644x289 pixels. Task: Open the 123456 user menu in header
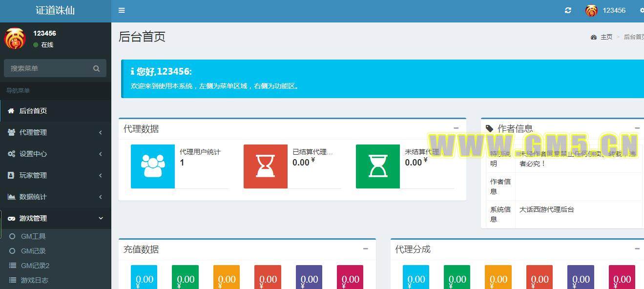coord(606,10)
